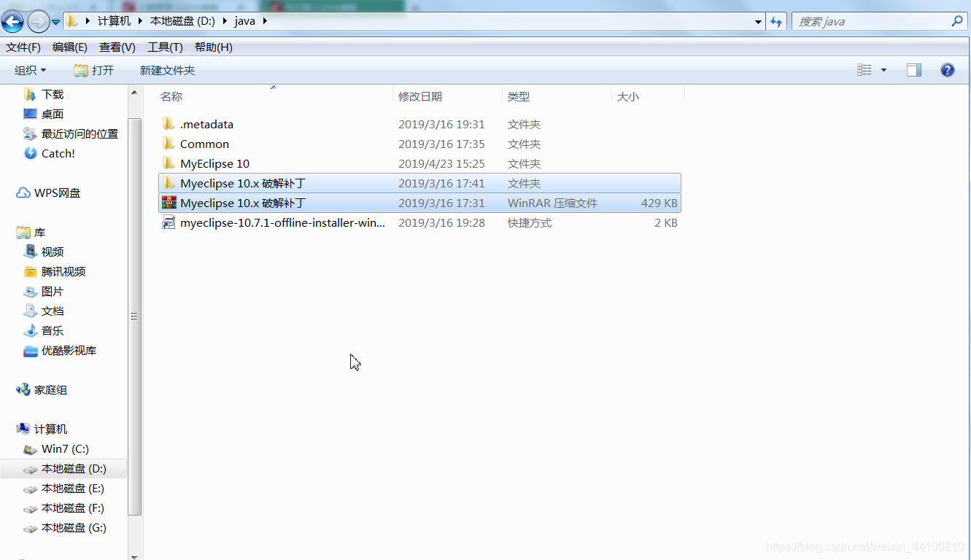Open Win7 (C:) drive in sidebar

[x=65, y=448]
